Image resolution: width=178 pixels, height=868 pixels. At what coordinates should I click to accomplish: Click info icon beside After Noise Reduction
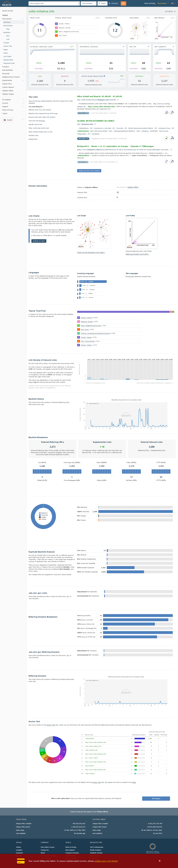105,76
